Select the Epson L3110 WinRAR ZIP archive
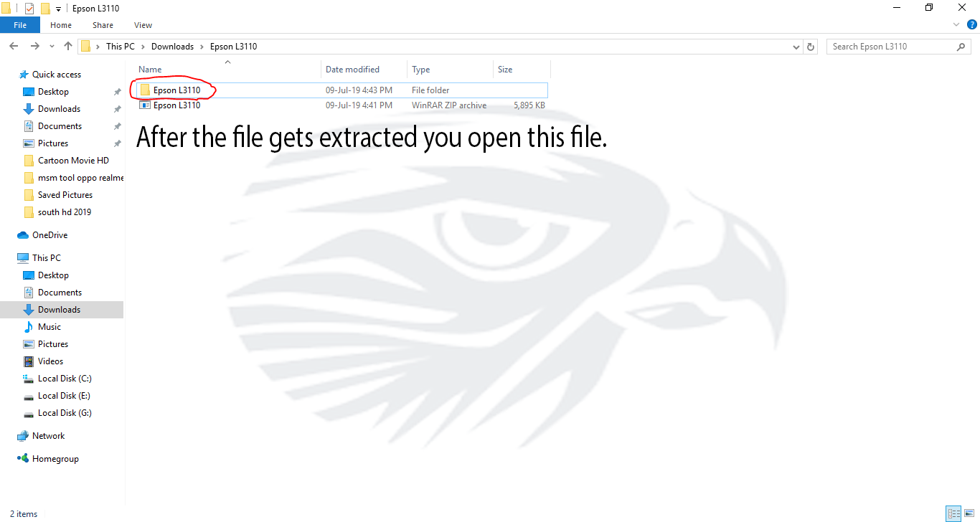This screenshot has height=522, width=980. (x=341, y=105)
